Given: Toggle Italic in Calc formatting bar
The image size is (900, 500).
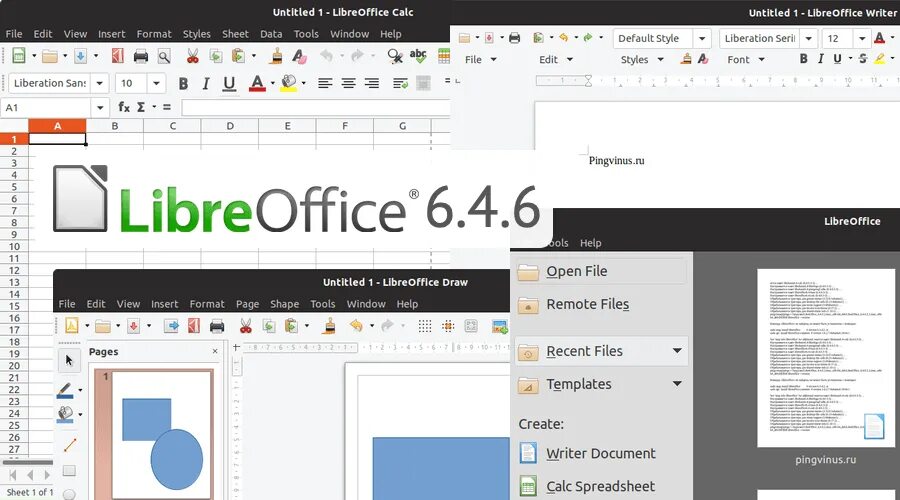Looking at the screenshot, I should [x=205, y=84].
